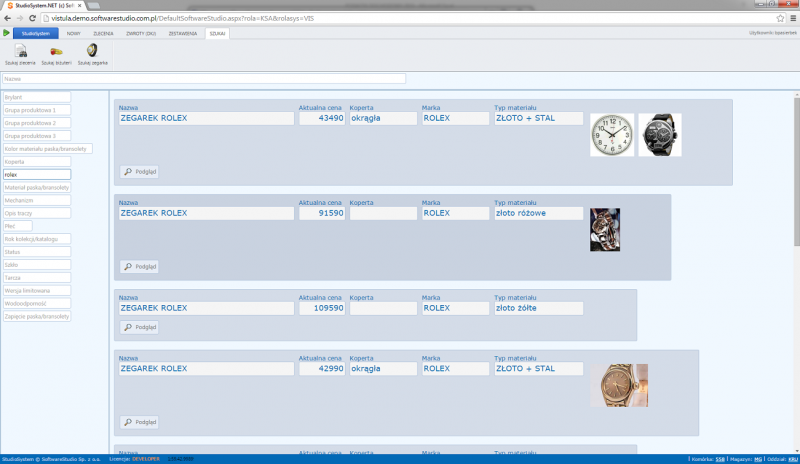
Task: Click the vertical page scrollbar
Action: 796,200
